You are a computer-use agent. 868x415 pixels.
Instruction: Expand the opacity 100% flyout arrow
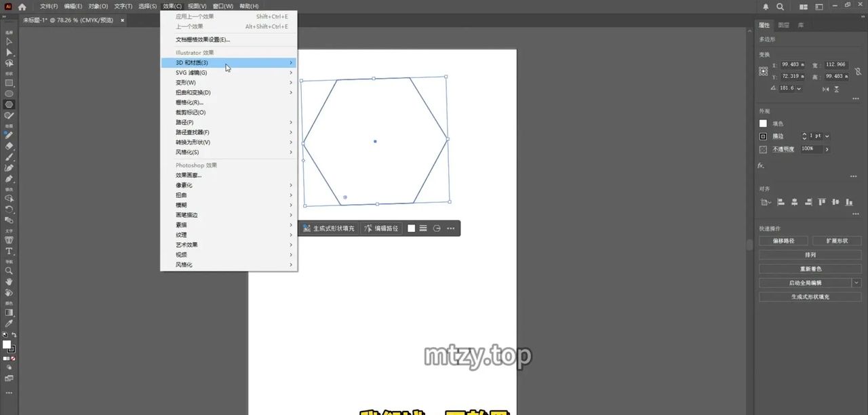point(827,149)
